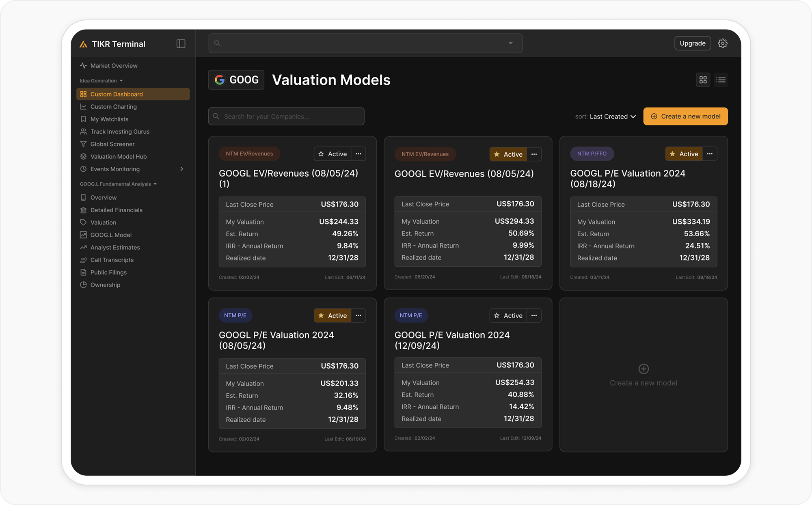Viewport: 812px width, 505px height.
Task: Select My Valuation US$201.33 value
Action: click(x=339, y=383)
